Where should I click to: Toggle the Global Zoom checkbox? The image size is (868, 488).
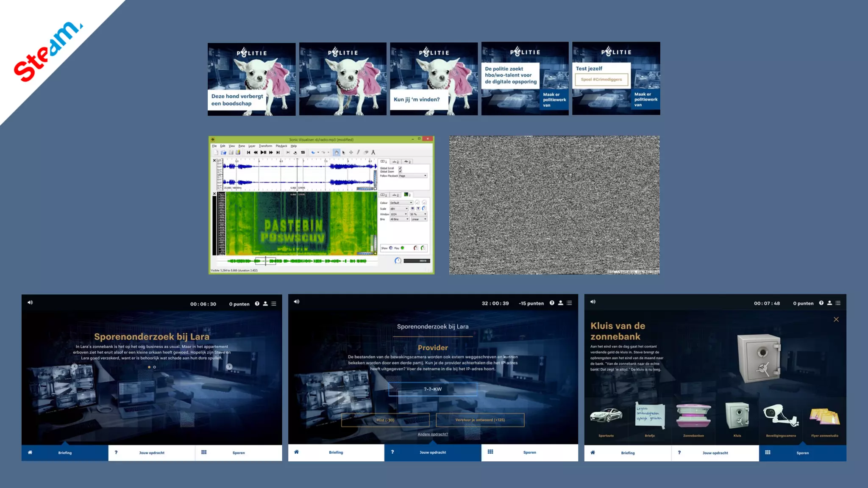pos(400,172)
